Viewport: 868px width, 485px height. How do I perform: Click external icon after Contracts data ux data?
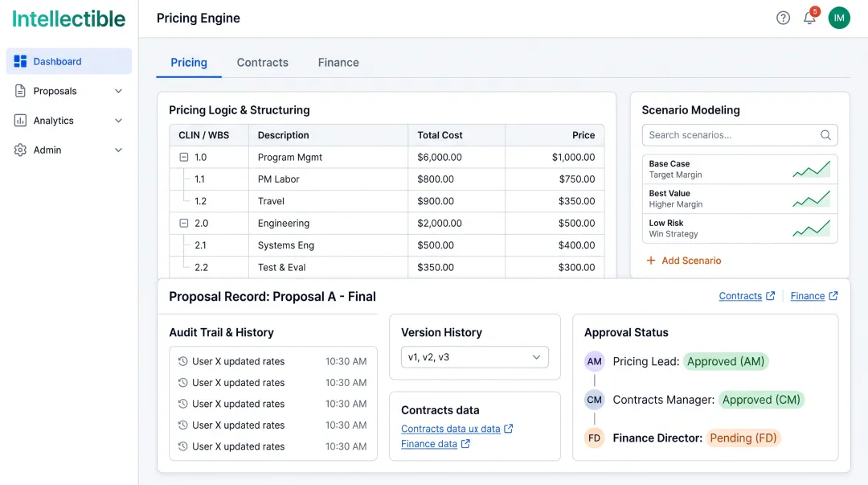click(508, 429)
